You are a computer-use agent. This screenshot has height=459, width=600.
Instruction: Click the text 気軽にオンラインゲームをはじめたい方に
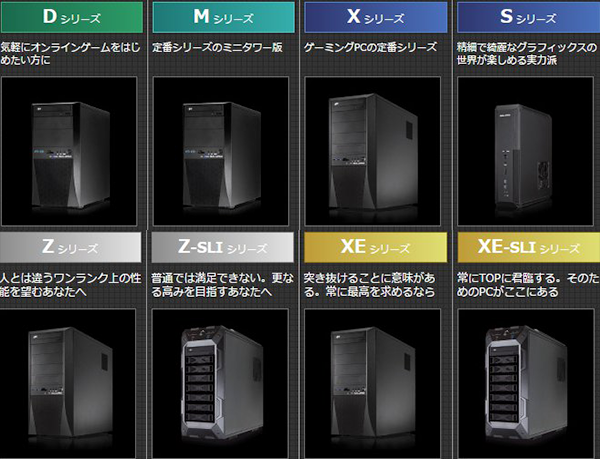(70, 54)
